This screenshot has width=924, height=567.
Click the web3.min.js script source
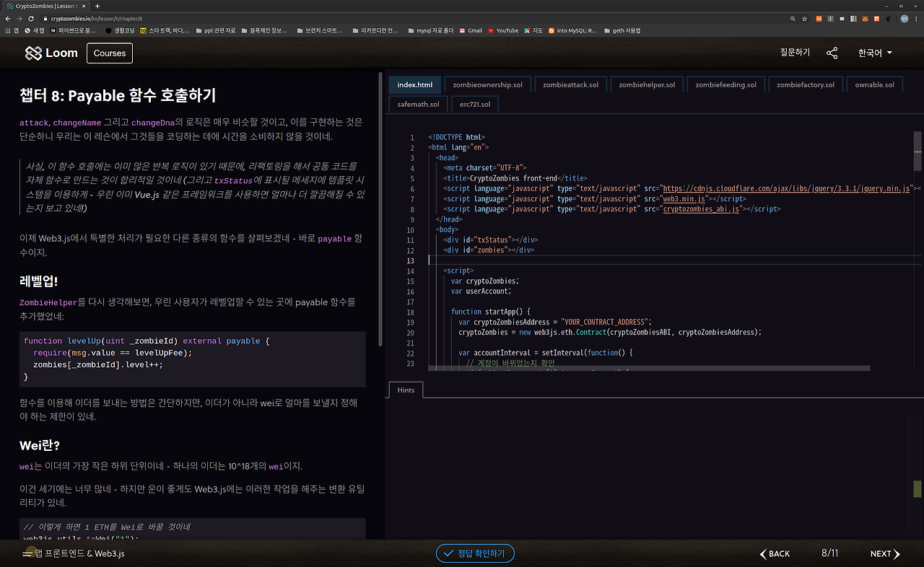click(684, 198)
